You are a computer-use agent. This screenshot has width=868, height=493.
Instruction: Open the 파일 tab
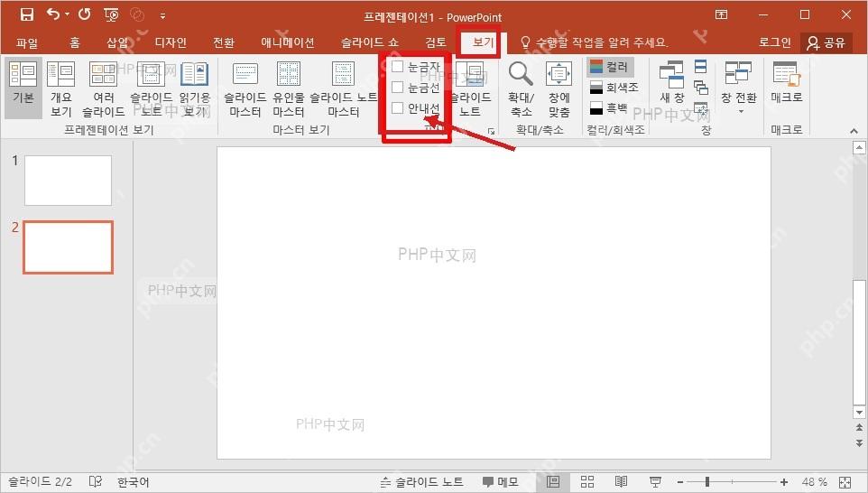pyautogui.click(x=26, y=42)
